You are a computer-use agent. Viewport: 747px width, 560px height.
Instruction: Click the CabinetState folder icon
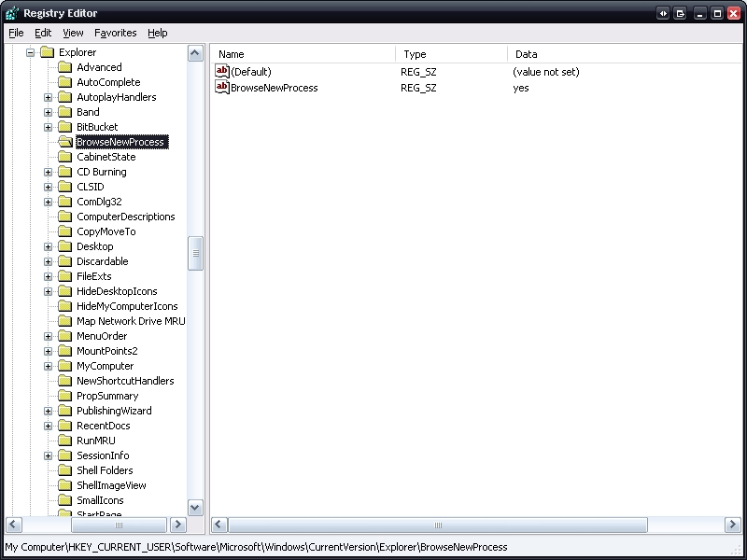click(64, 157)
